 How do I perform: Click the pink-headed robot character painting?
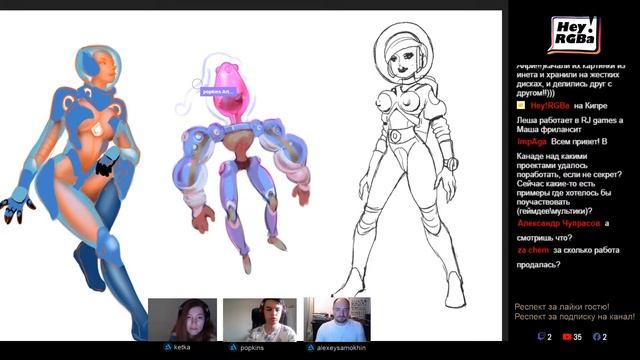(241, 163)
